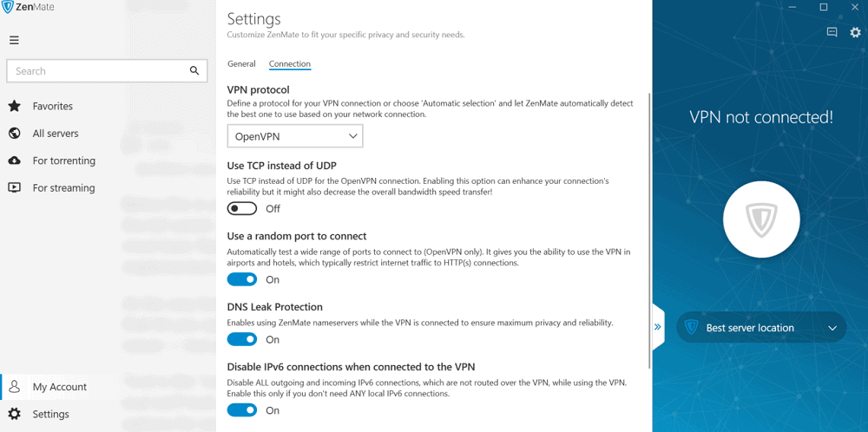Collapse side panel with double chevron
The image size is (868, 432).
tap(658, 327)
